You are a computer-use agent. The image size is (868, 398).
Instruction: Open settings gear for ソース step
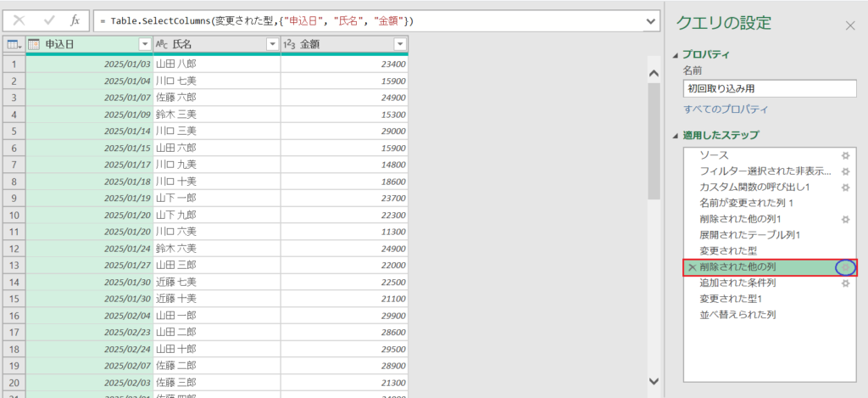click(845, 155)
